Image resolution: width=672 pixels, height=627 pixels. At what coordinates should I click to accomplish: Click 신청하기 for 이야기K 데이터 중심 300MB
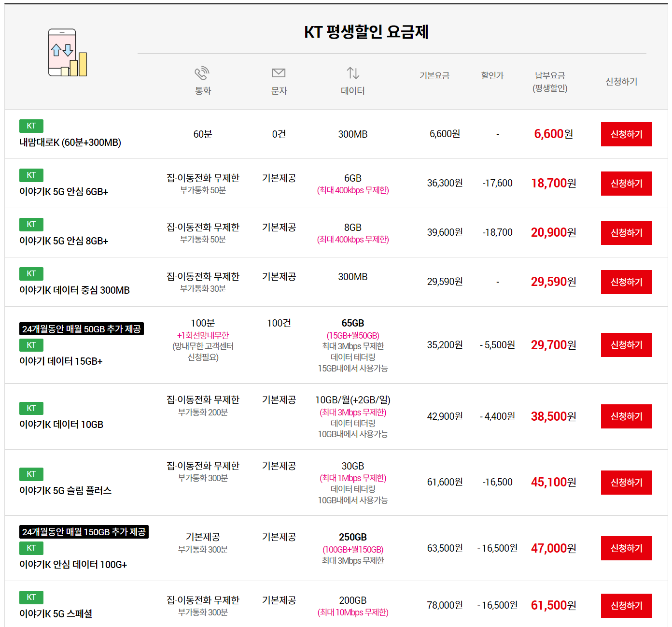pos(626,282)
